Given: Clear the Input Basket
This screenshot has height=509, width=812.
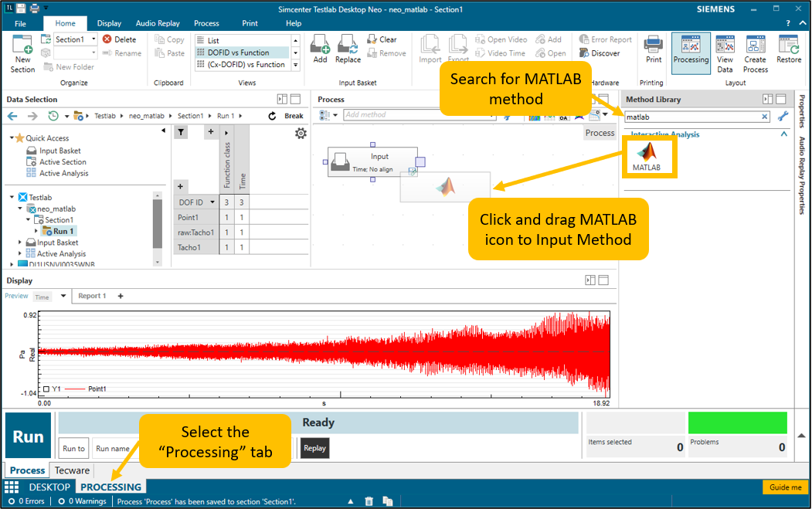Looking at the screenshot, I should point(382,39).
